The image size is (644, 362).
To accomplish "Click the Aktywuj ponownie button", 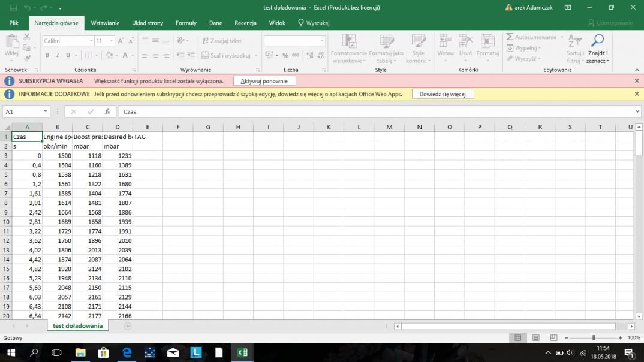I will coord(264,81).
